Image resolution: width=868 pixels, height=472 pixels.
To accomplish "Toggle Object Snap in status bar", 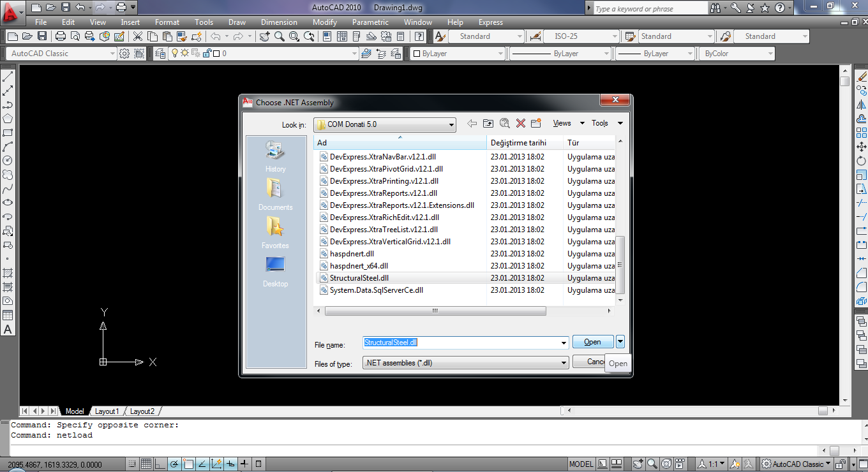I will click(x=188, y=464).
